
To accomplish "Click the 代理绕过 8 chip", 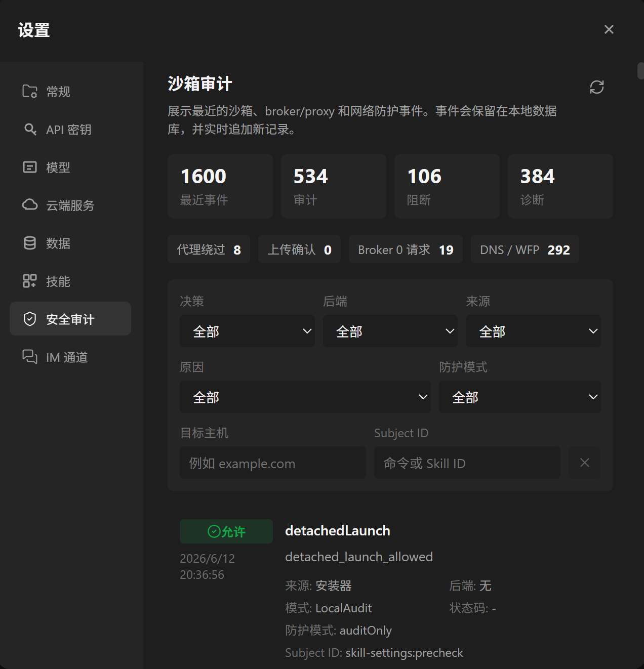I will pyautogui.click(x=209, y=249).
